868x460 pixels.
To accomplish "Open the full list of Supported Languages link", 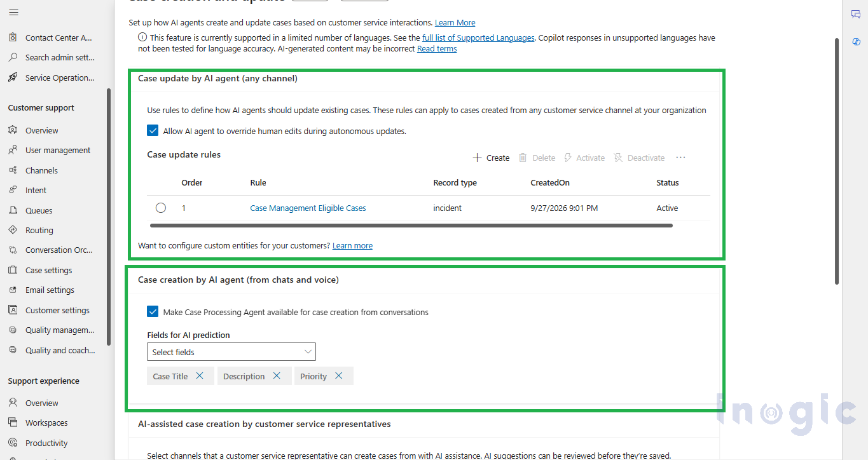I will click(x=478, y=38).
